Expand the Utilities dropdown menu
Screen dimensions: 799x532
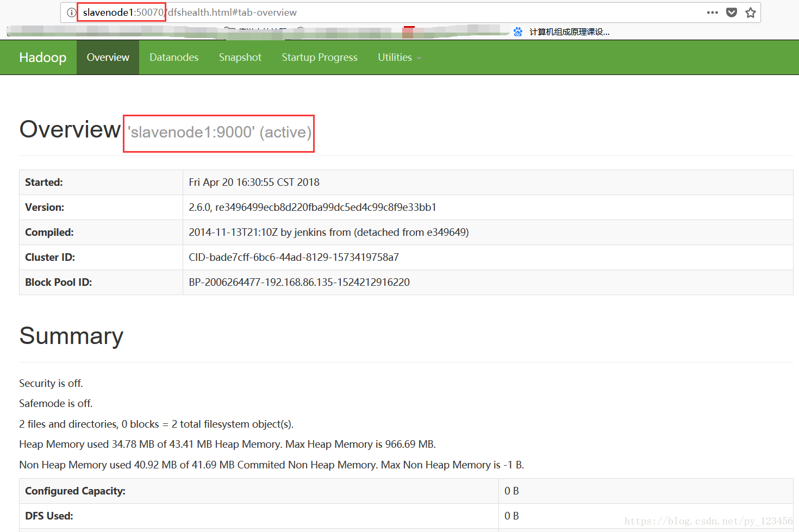coord(399,57)
